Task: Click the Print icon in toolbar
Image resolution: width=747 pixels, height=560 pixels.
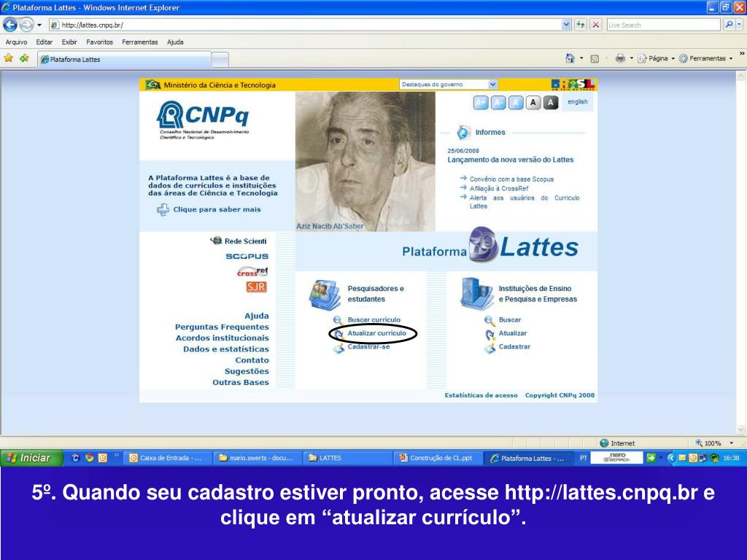Action: [x=620, y=58]
